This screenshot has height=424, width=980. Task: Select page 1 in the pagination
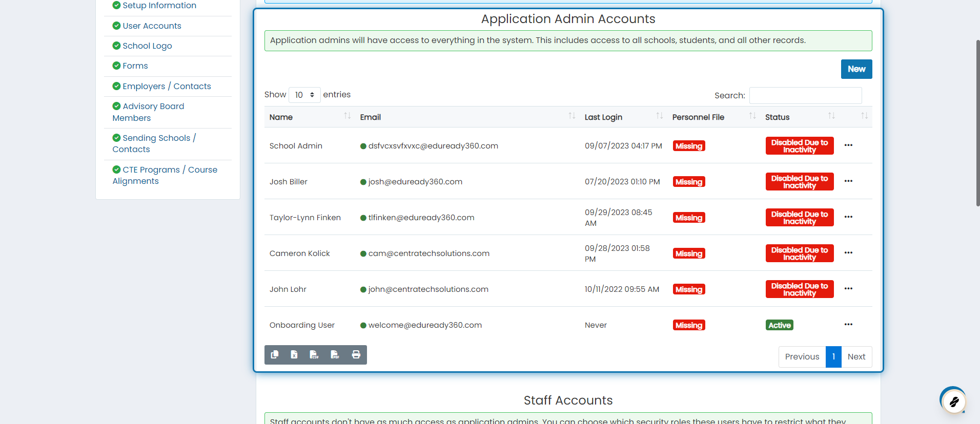833,357
